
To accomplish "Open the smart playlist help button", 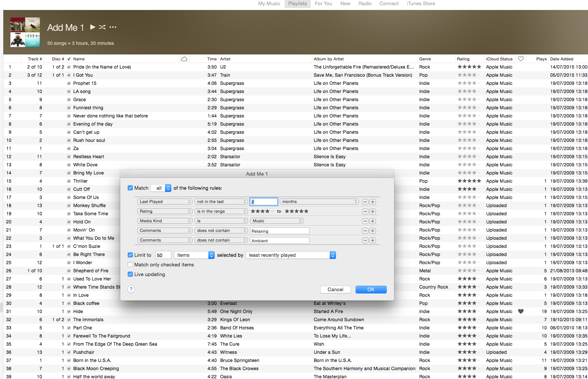I will pos(131,289).
